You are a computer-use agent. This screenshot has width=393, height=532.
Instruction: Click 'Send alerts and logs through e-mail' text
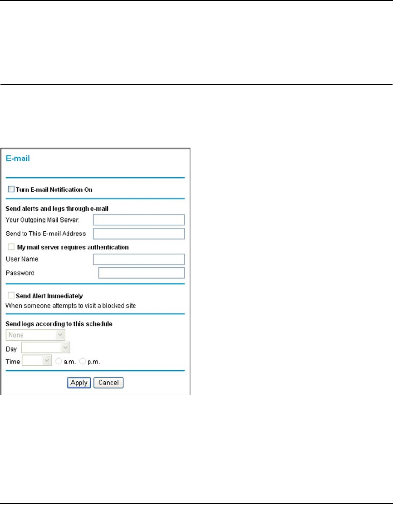point(57,209)
